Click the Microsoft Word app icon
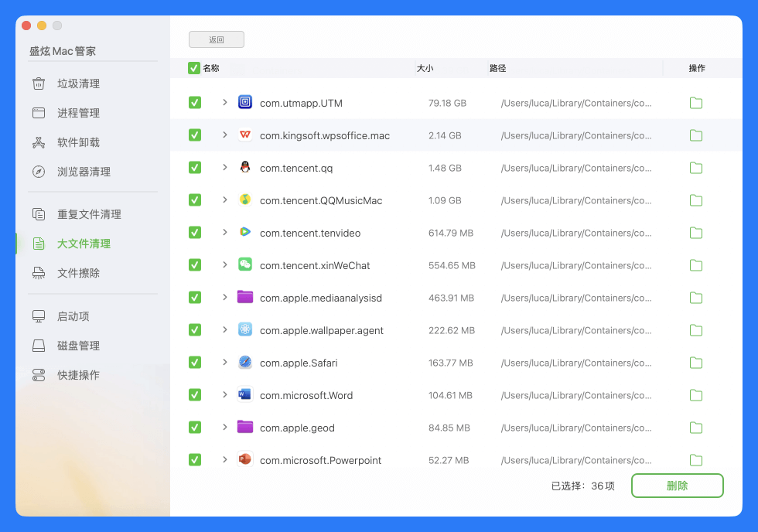The height and width of the screenshot is (532, 758). [245, 395]
